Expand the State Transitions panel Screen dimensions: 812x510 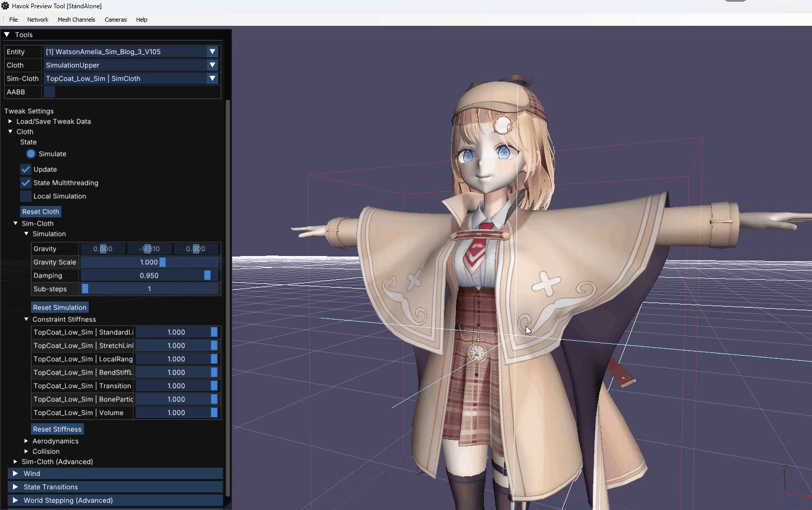pyautogui.click(x=116, y=487)
